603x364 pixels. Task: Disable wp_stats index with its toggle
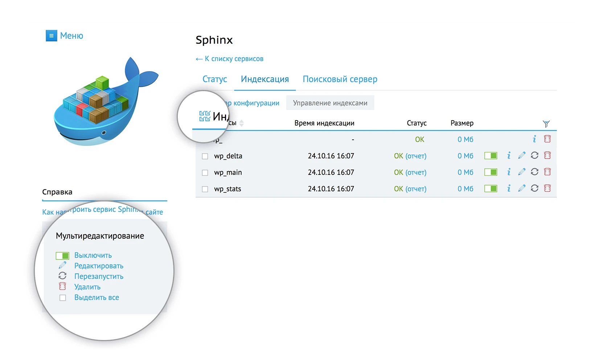tap(491, 189)
